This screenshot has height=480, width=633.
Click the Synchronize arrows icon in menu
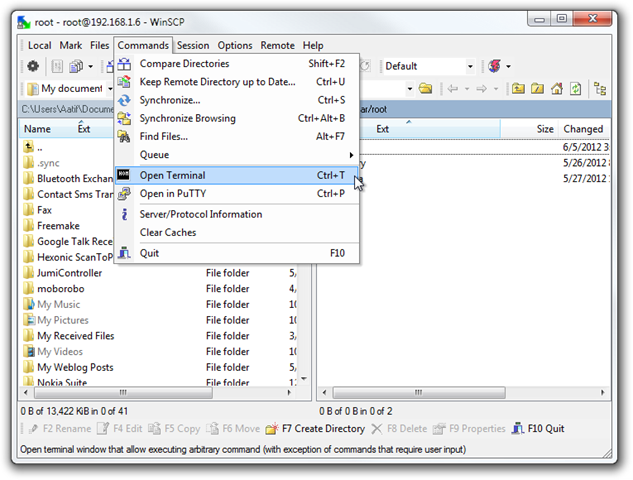[x=124, y=100]
